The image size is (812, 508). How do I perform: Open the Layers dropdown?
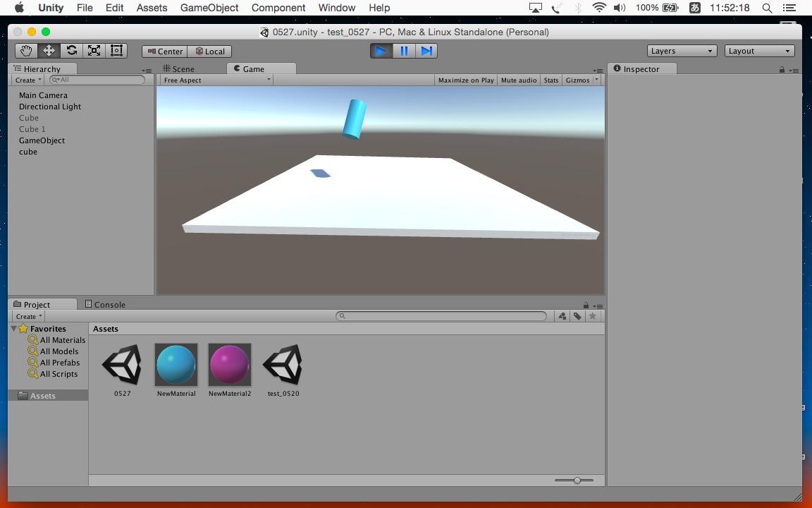pos(682,51)
